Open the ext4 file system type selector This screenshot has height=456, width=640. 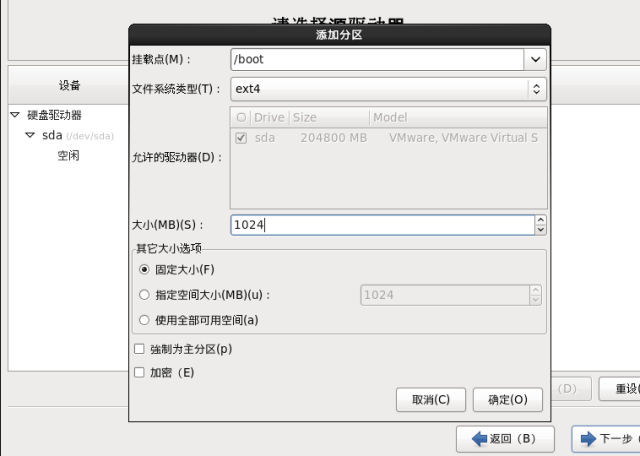point(388,89)
